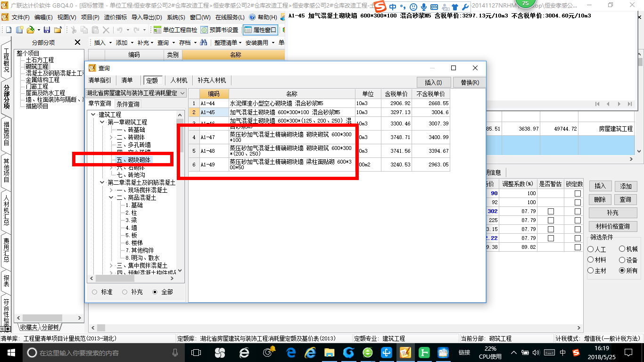644x362 pixels.
Task: Click the Redo arrow icon
Action: pos(136,30)
